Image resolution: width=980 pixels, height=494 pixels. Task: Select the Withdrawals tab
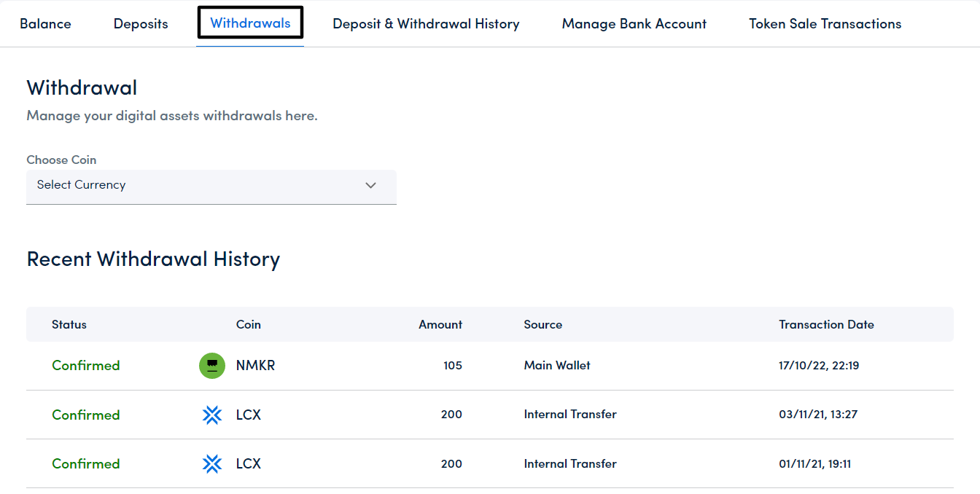click(x=250, y=23)
